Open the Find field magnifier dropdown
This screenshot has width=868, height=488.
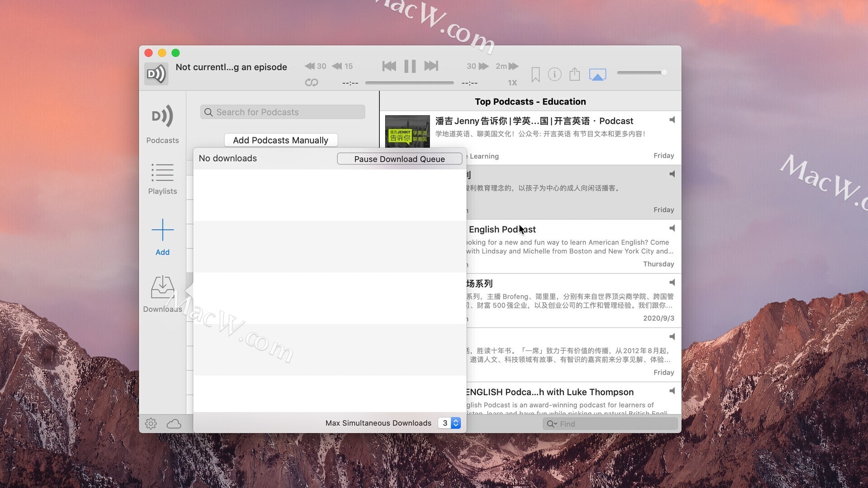(x=552, y=424)
